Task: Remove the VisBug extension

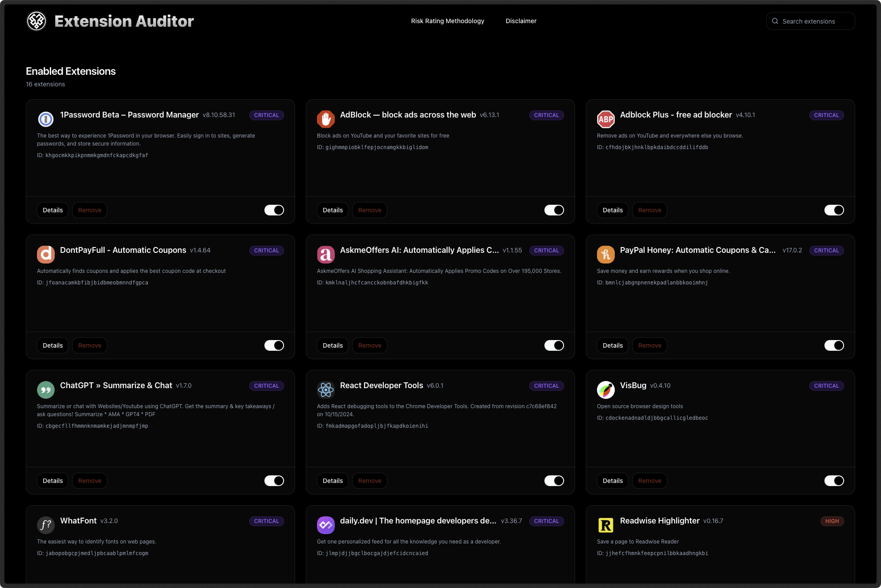Action: pos(650,481)
